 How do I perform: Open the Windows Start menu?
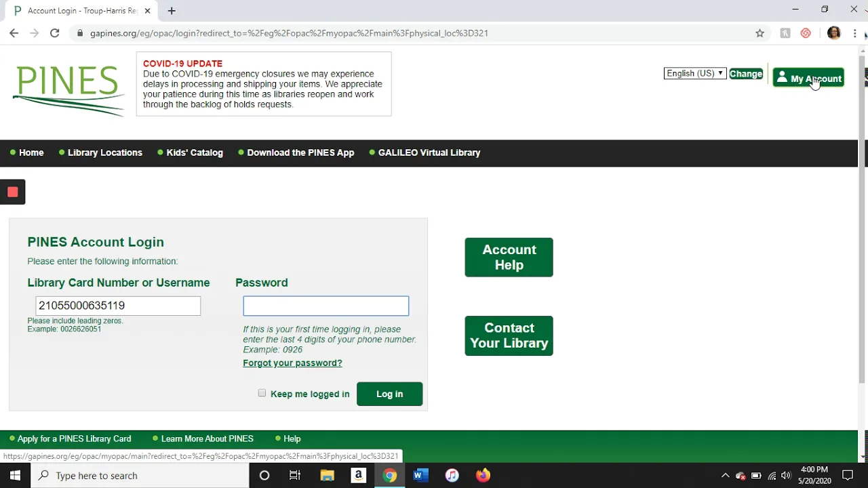(x=15, y=475)
